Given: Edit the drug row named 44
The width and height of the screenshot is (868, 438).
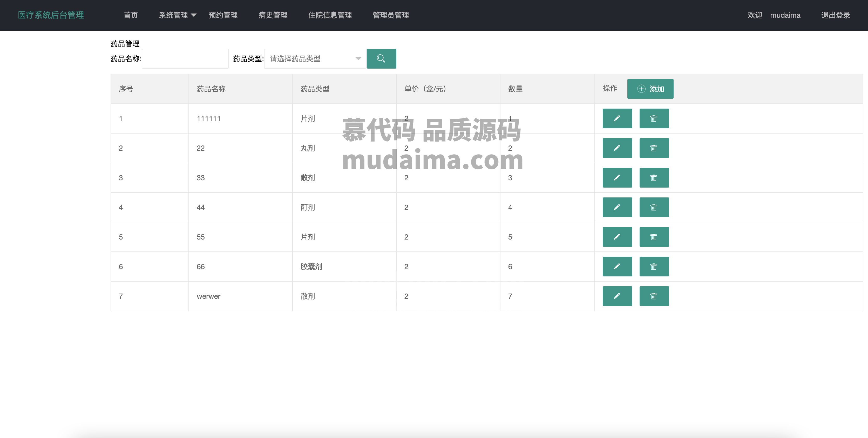Looking at the screenshot, I should click(617, 207).
